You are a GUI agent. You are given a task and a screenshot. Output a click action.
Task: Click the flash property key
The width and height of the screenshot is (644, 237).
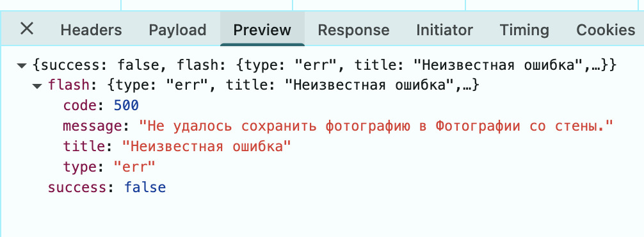tap(68, 85)
